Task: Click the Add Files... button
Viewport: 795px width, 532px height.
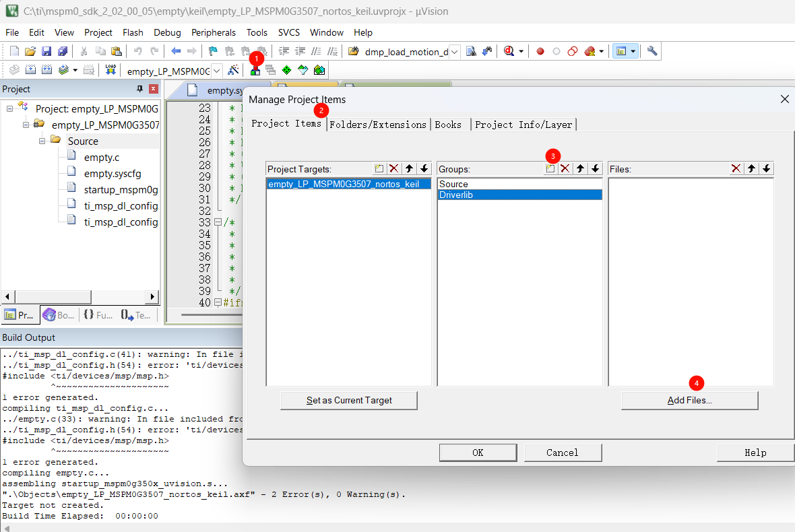Action: (689, 400)
